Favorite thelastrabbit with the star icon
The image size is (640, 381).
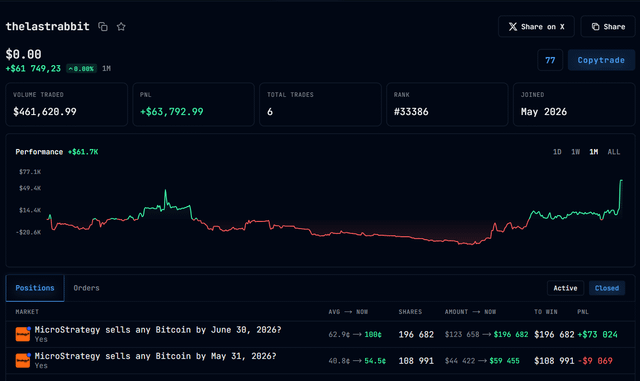pyautogui.click(x=121, y=27)
